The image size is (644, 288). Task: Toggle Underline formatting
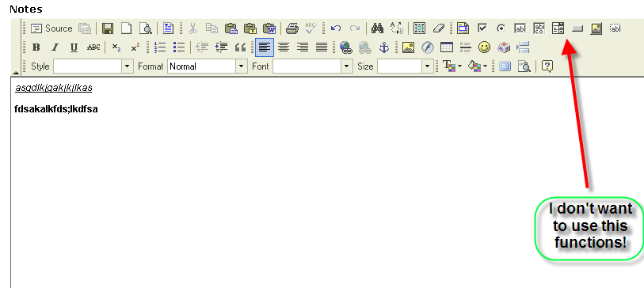pyautogui.click(x=74, y=47)
